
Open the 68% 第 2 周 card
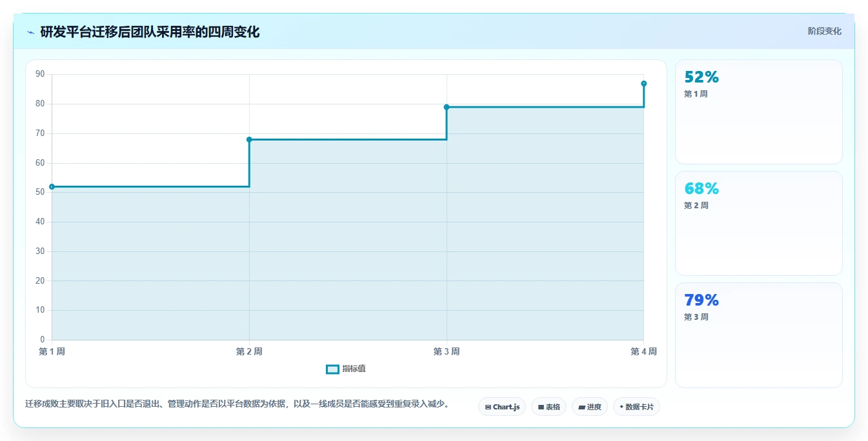(758, 223)
